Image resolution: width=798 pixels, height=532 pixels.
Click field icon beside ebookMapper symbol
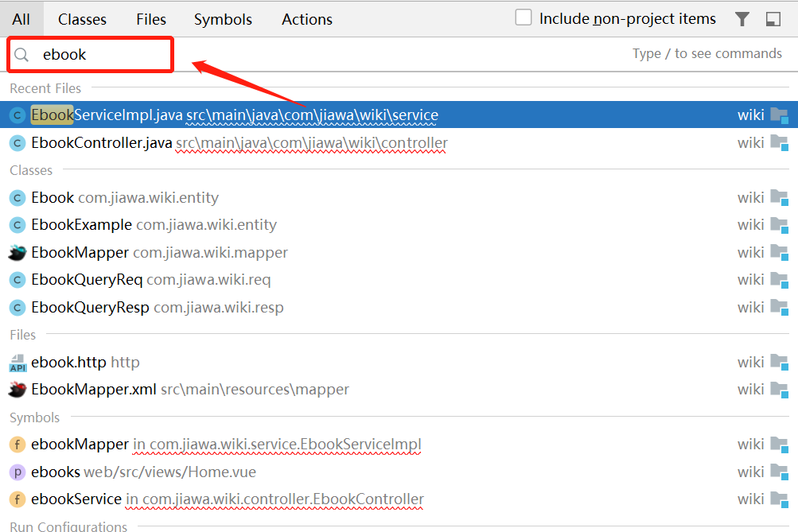pyautogui.click(x=18, y=445)
